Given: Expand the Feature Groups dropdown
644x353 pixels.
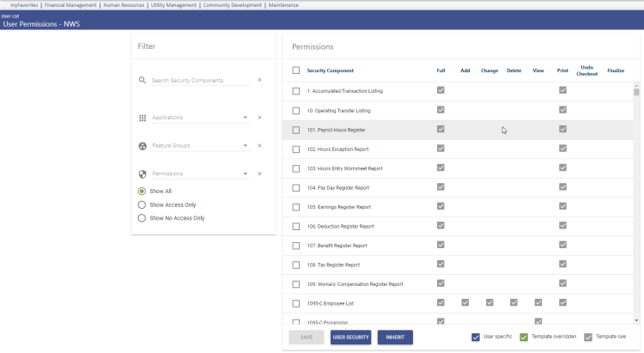Looking at the screenshot, I should [x=246, y=146].
